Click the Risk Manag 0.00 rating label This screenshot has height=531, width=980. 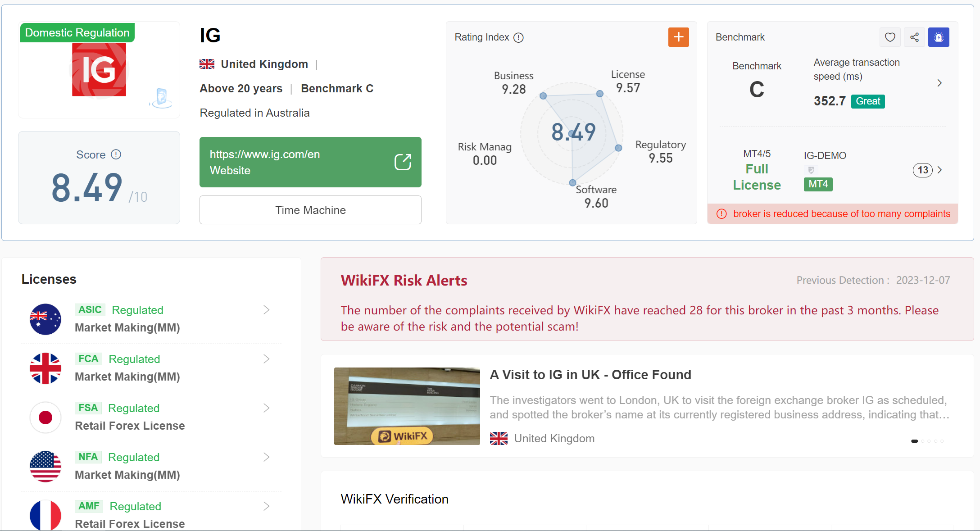coord(485,154)
